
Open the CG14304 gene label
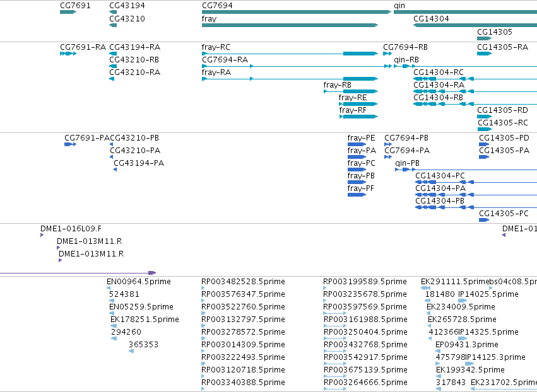click(431, 18)
